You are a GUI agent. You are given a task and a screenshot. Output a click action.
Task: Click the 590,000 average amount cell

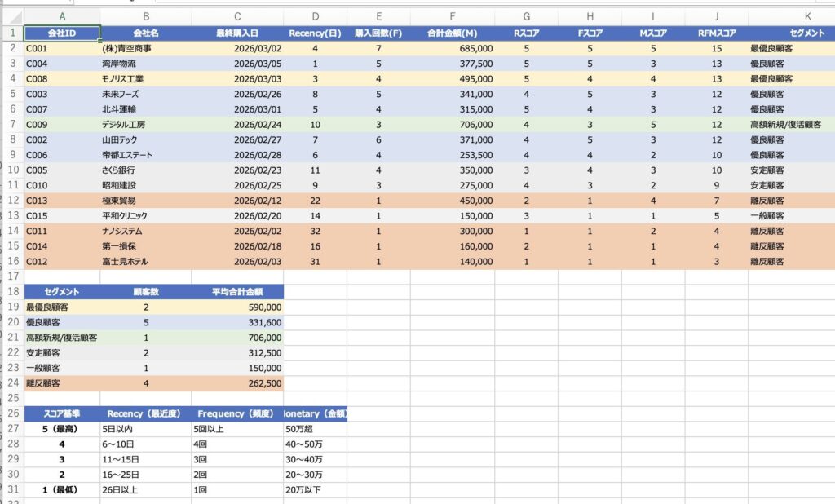click(237, 307)
